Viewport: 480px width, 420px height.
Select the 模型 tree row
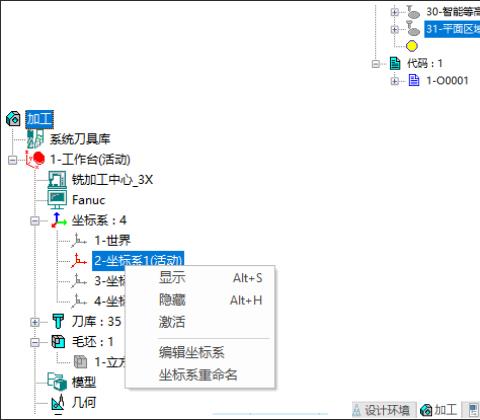84,382
